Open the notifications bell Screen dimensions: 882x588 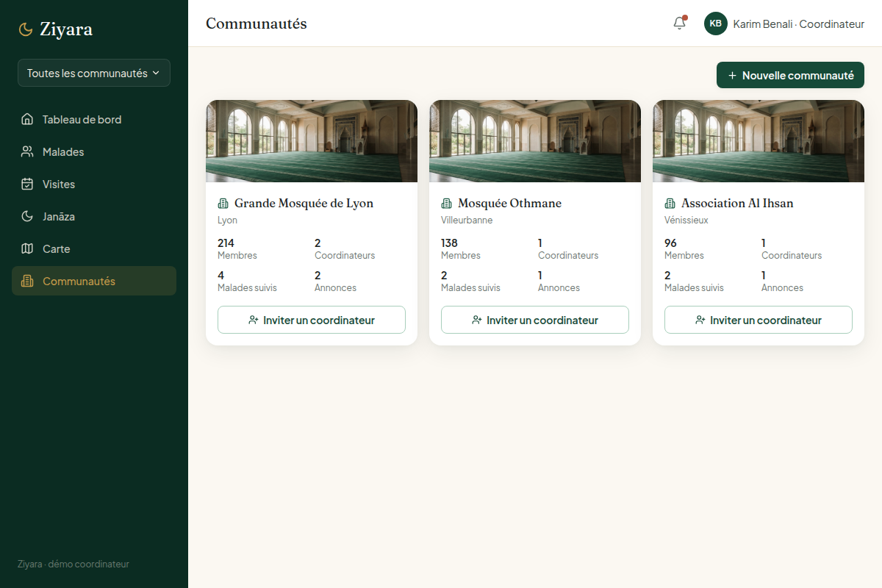(679, 24)
